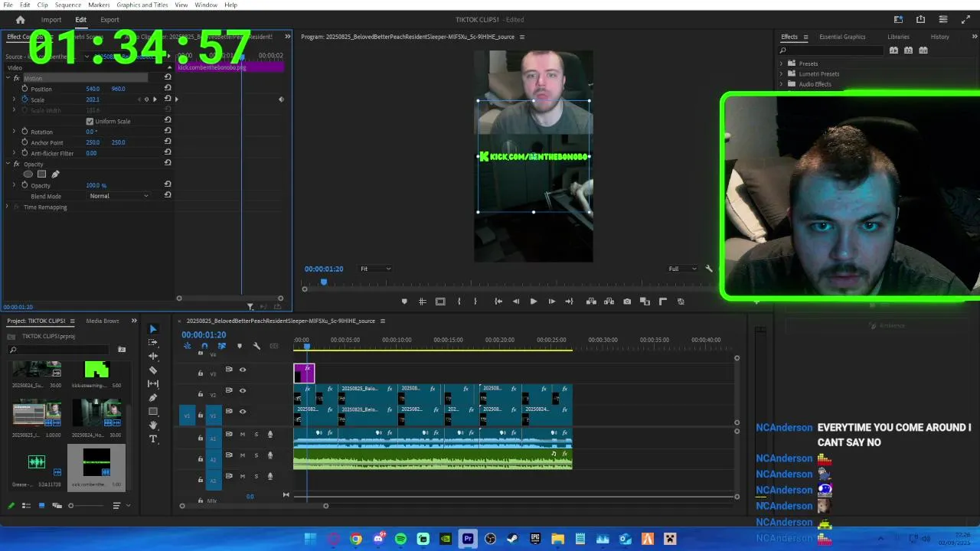Select the Selection tool arrow
Viewport: 980px width, 551px height.
153,329
